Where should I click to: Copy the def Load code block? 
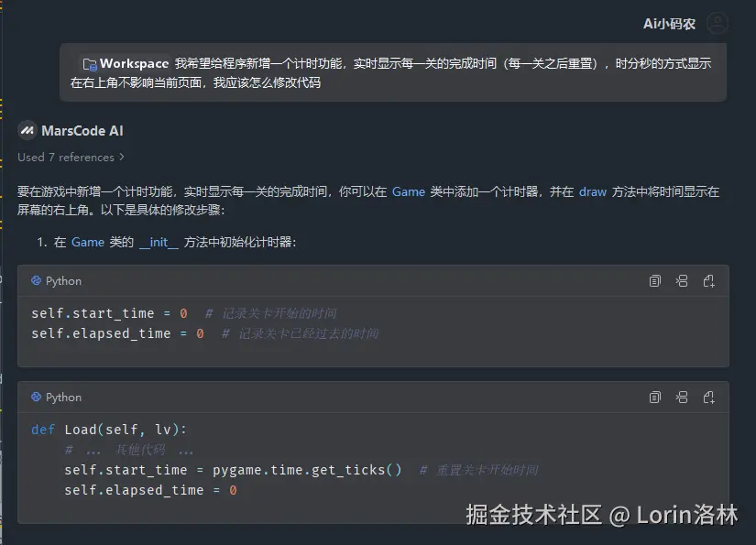point(655,397)
